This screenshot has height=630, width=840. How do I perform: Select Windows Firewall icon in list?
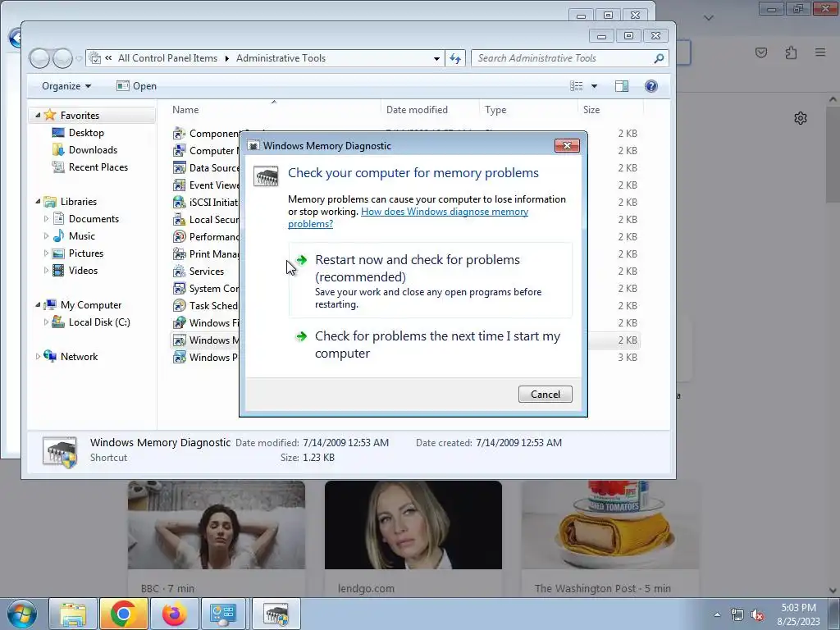pyautogui.click(x=179, y=323)
